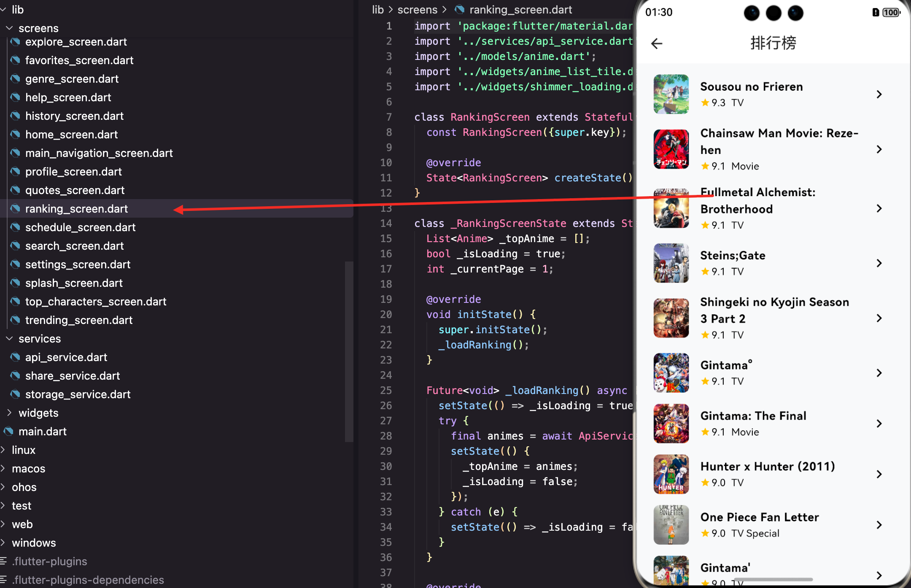
Task: Open the .flutter-plugins file
Action: [49, 561]
